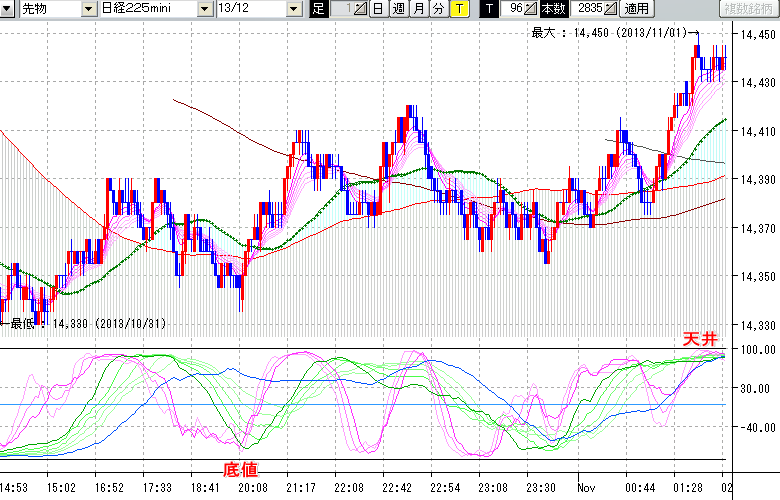The width and height of the screenshot is (780, 500).
Task: Focus the T value field showing 96
Action: pos(511,9)
